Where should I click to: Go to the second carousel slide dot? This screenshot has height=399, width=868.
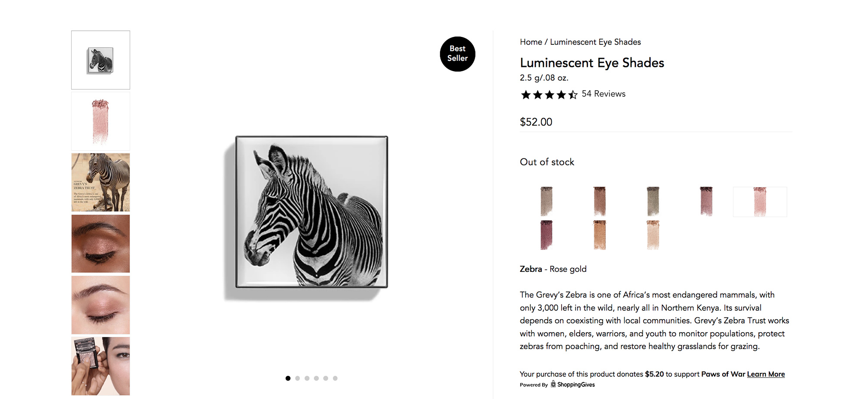[x=297, y=378]
